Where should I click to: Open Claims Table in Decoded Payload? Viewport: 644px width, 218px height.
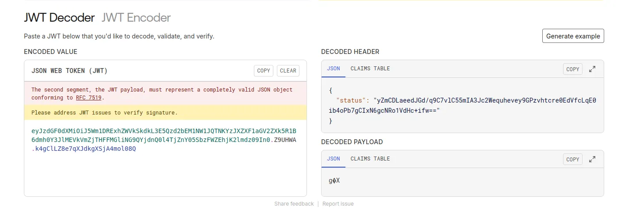coord(370,159)
